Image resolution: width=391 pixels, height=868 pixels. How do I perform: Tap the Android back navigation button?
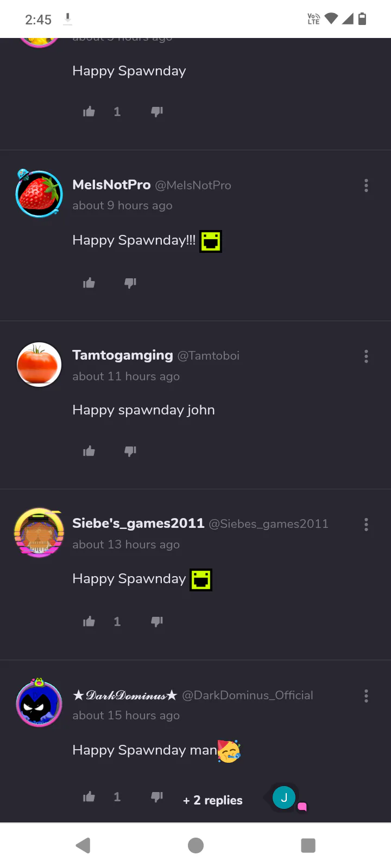[x=83, y=845]
